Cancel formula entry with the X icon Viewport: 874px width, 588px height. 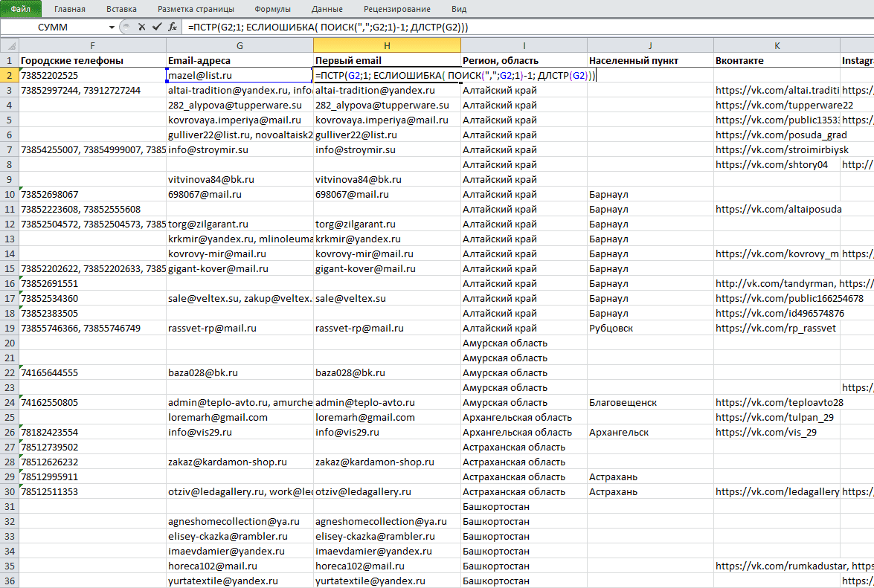point(141,27)
